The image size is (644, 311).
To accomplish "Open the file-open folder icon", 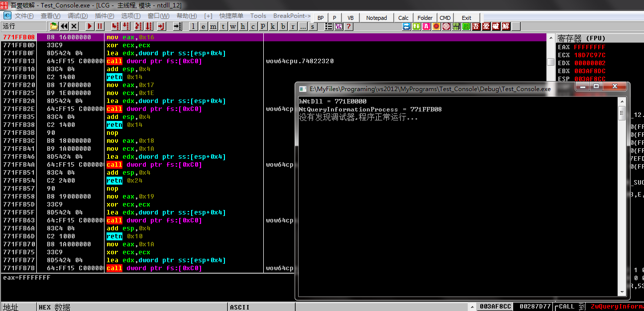I will [54, 26].
